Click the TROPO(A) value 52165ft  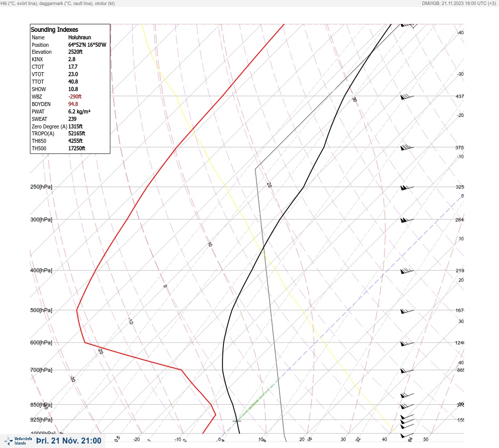click(x=77, y=133)
